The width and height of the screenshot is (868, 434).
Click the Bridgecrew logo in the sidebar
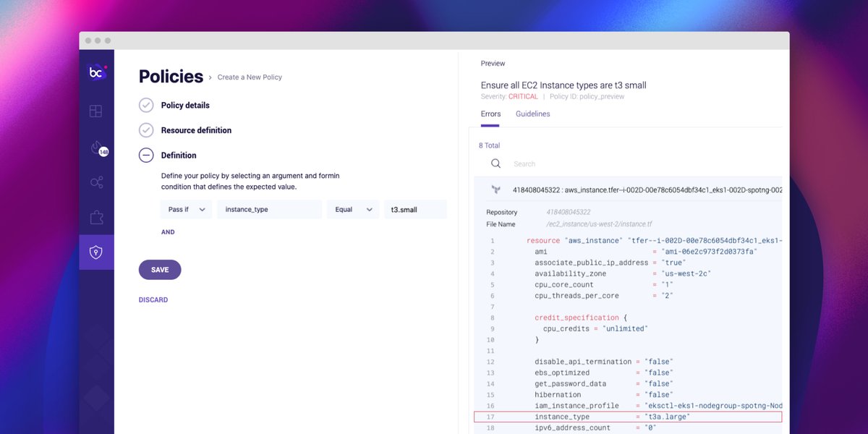point(97,72)
